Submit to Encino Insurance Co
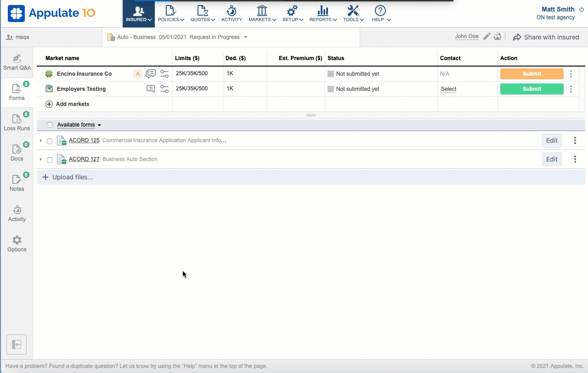Screen dimensions: 588x373 point(532,74)
